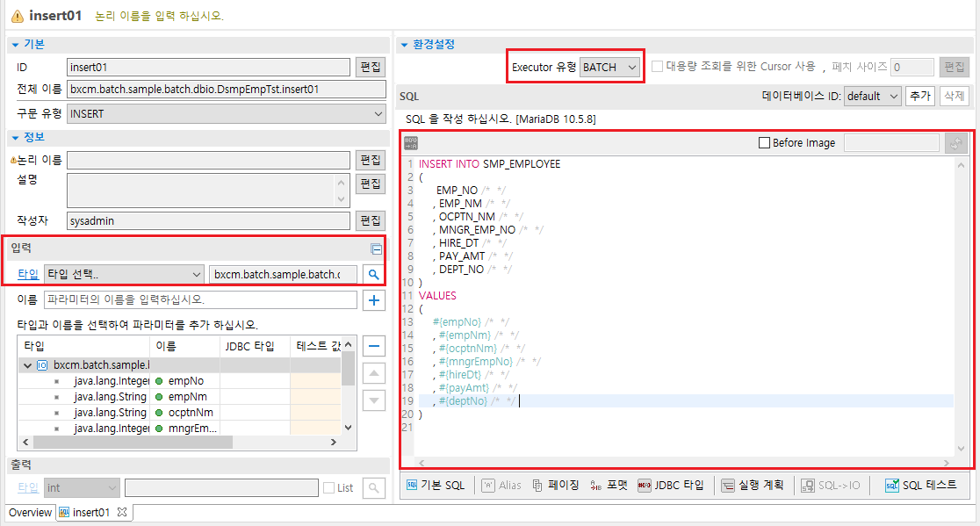Click the − icon to remove a parameter
Viewport: 980px width, 526px height.
(x=373, y=346)
